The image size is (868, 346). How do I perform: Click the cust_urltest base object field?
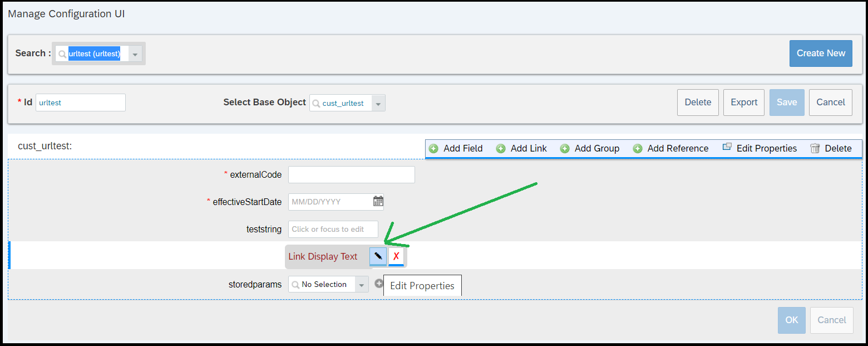coord(348,103)
